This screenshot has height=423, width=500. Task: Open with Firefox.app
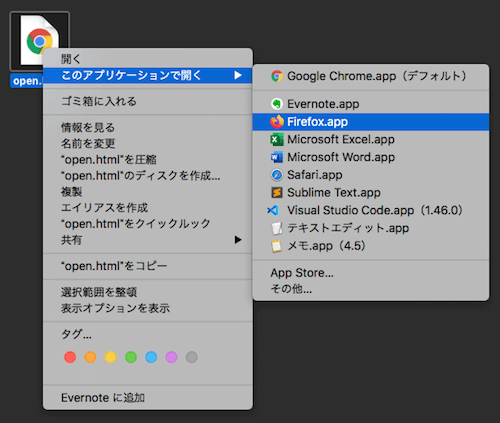pyautogui.click(x=371, y=122)
